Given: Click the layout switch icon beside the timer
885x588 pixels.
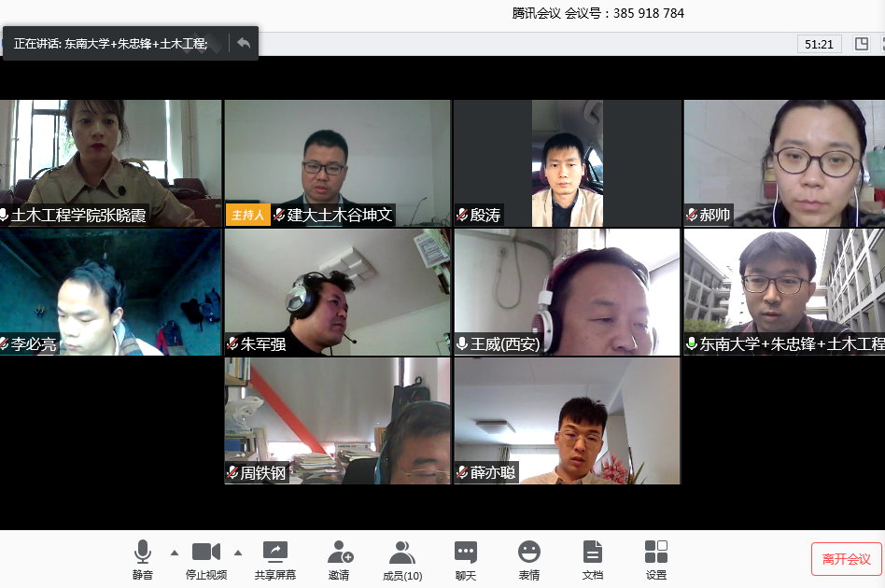Looking at the screenshot, I should point(862,44).
